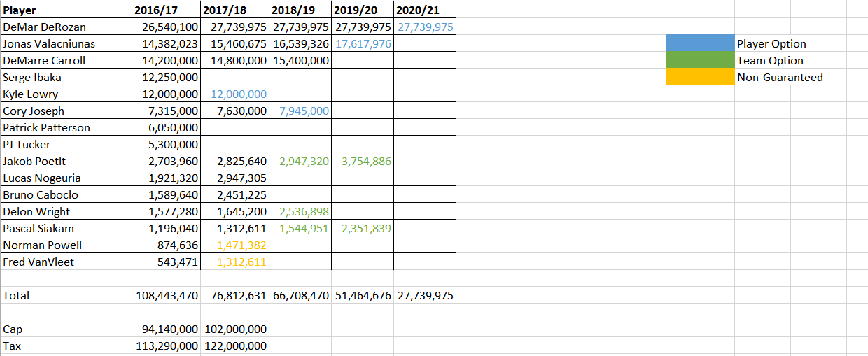This screenshot has width=868, height=356.
Task: Select the blue 27,739,975 cell in DeRozan's row
Action: [x=425, y=27]
